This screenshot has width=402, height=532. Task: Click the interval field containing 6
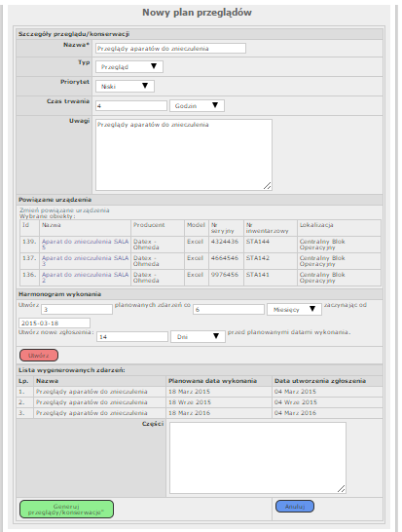[x=229, y=310]
